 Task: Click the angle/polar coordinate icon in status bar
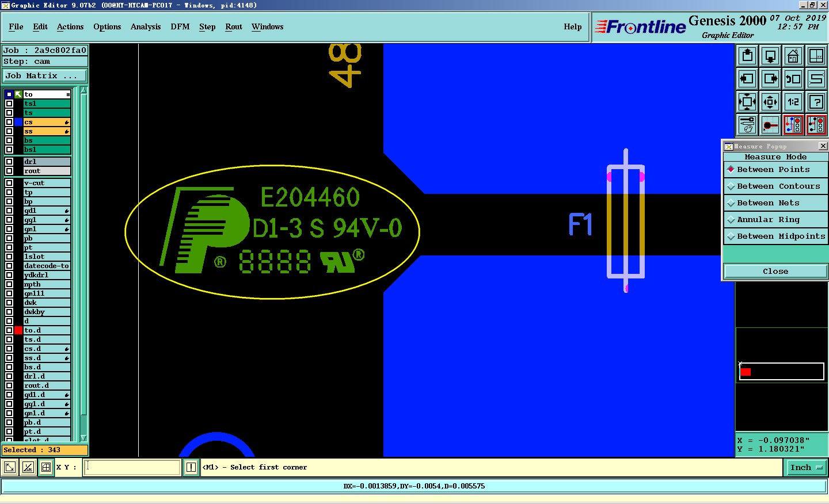[x=28, y=467]
